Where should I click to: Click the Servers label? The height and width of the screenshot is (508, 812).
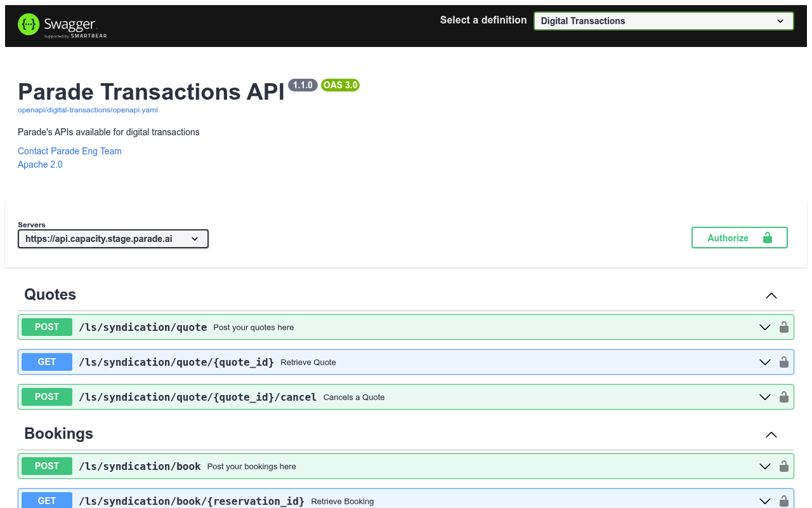point(32,225)
